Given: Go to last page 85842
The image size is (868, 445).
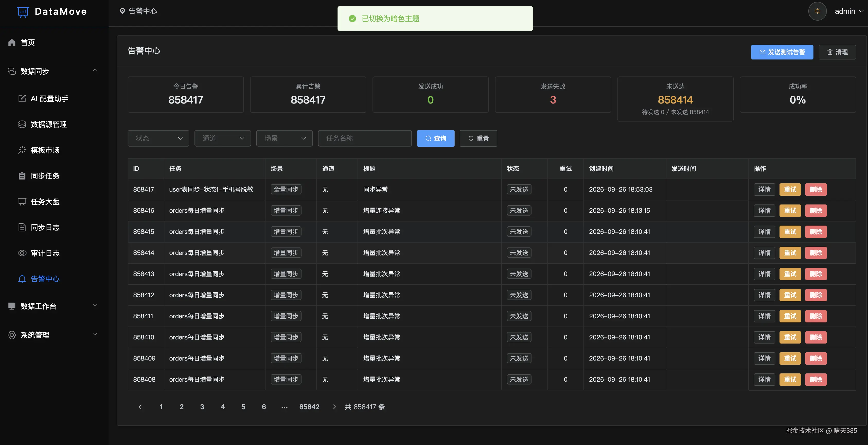Looking at the screenshot, I should [309, 407].
